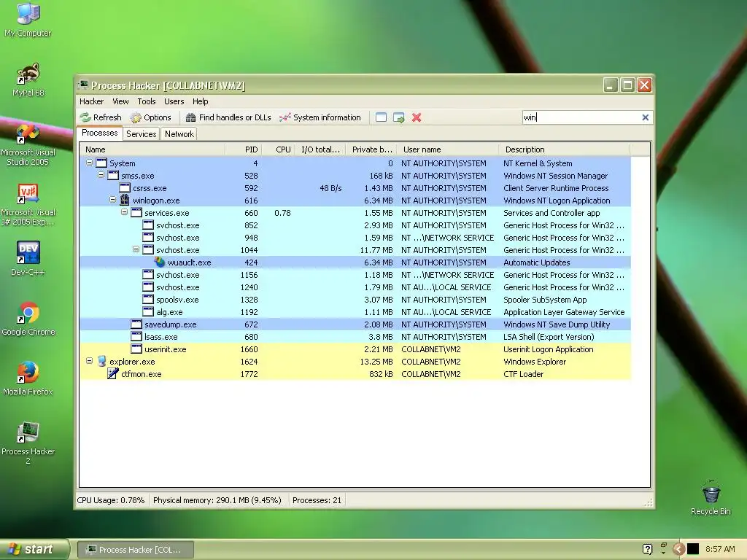747x560 pixels.
Task: Select the lsass.exe process row
Action: (355, 337)
